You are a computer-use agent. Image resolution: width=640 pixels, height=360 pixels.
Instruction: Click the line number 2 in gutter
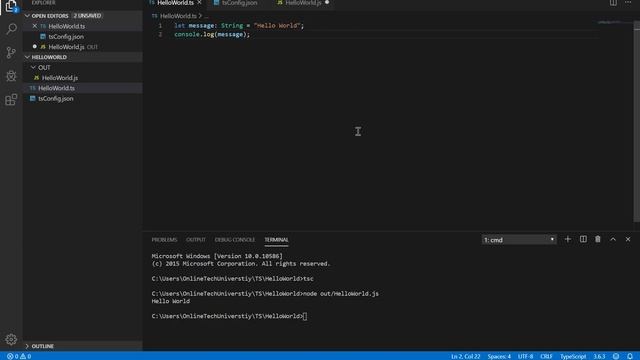click(160, 35)
